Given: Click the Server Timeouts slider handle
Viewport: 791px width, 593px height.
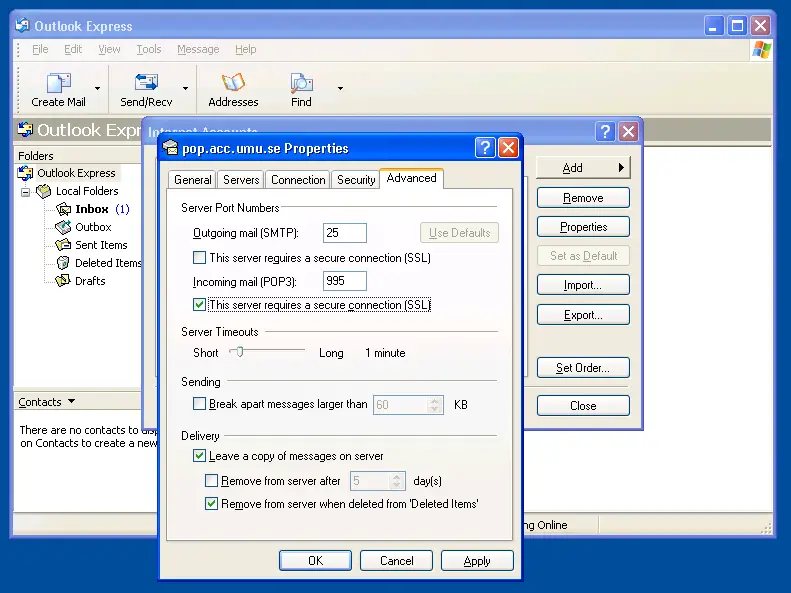Looking at the screenshot, I should (240, 351).
